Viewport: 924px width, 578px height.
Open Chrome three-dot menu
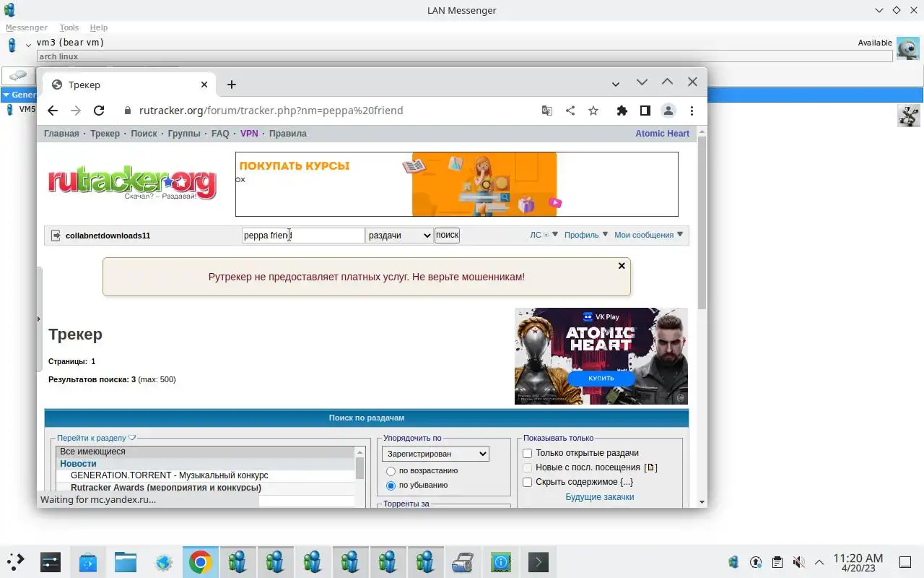[692, 111]
